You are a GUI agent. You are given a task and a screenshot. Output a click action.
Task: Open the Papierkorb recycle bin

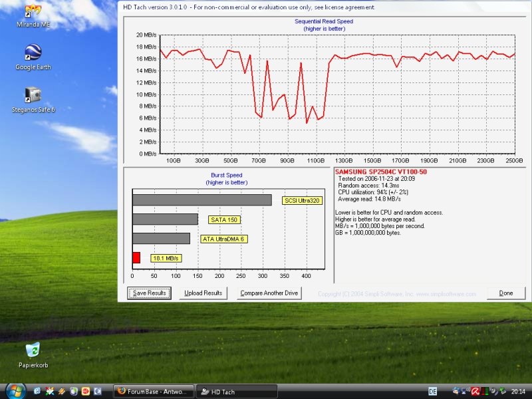(x=33, y=355)
